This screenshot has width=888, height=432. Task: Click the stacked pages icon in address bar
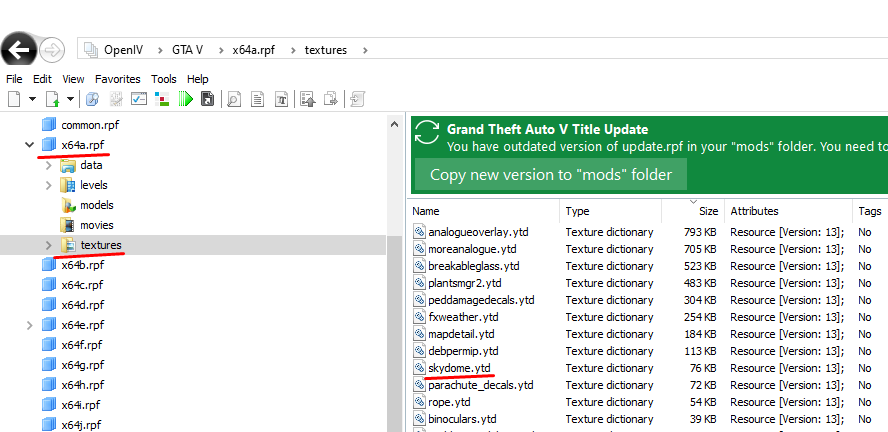coord(91,50)
